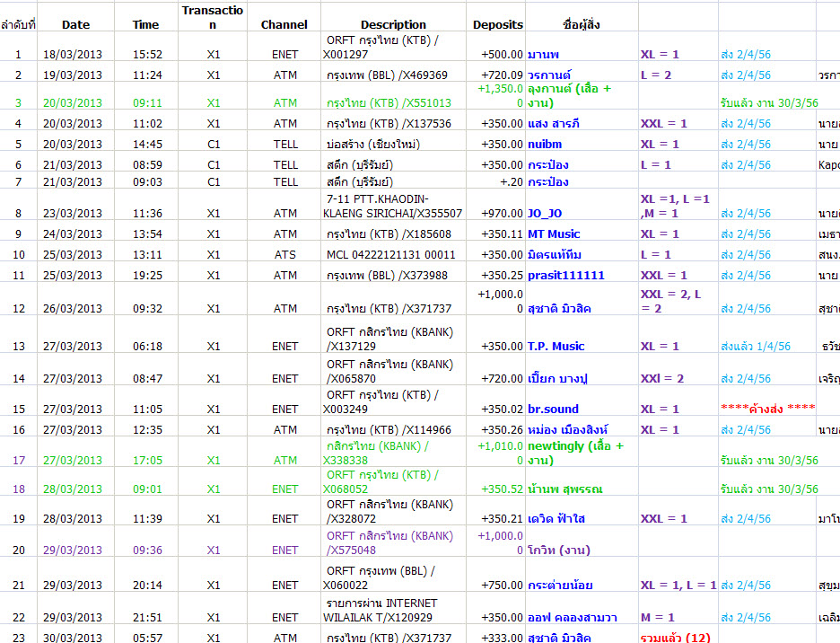Click green description กรุงไทย (KTB) /X551013
840x643 pixels.
(393, 96)
